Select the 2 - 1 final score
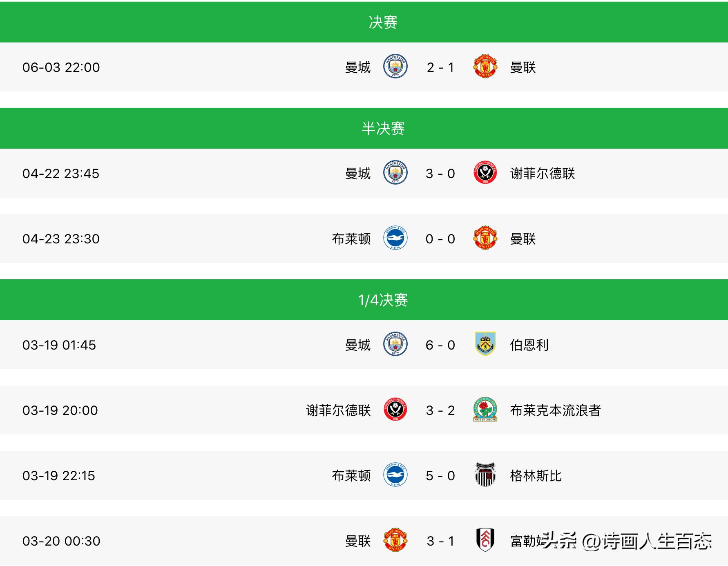Viewport: 728px width, 566px height. [439, 68]
